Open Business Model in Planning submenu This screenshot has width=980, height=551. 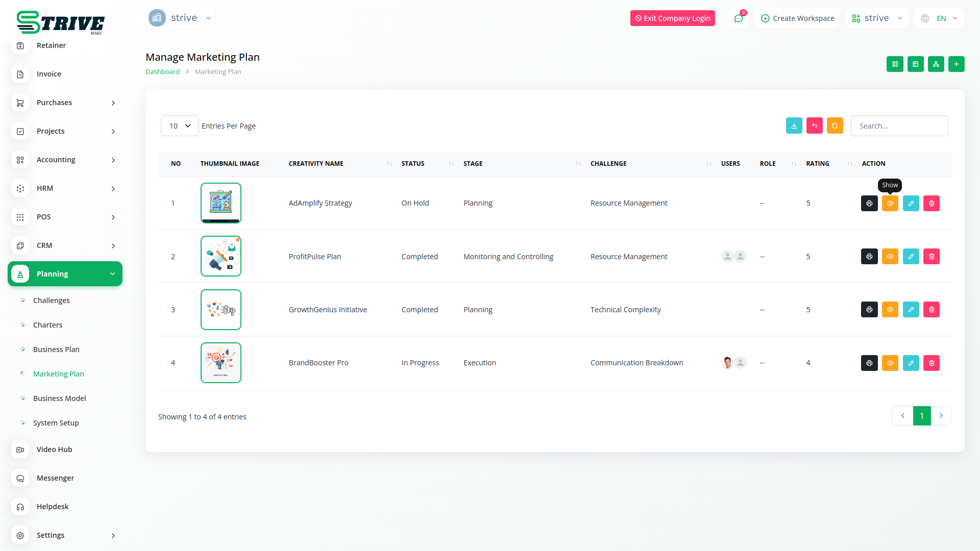(59, 398)
